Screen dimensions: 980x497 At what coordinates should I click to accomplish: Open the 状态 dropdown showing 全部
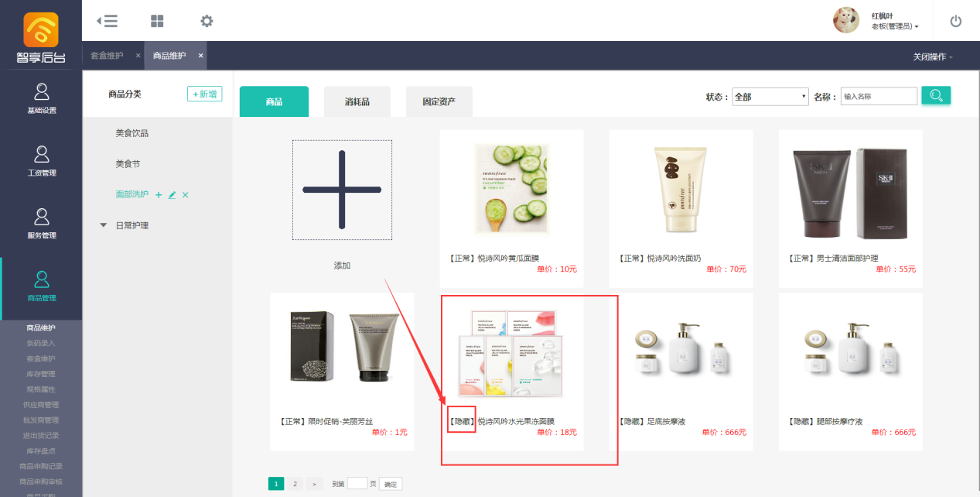coord(770,97)
